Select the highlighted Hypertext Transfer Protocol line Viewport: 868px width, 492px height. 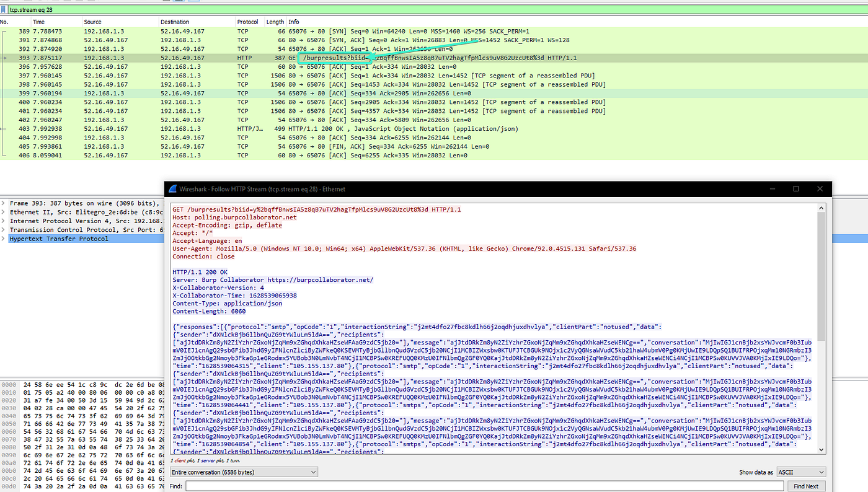tap(60, 238)
